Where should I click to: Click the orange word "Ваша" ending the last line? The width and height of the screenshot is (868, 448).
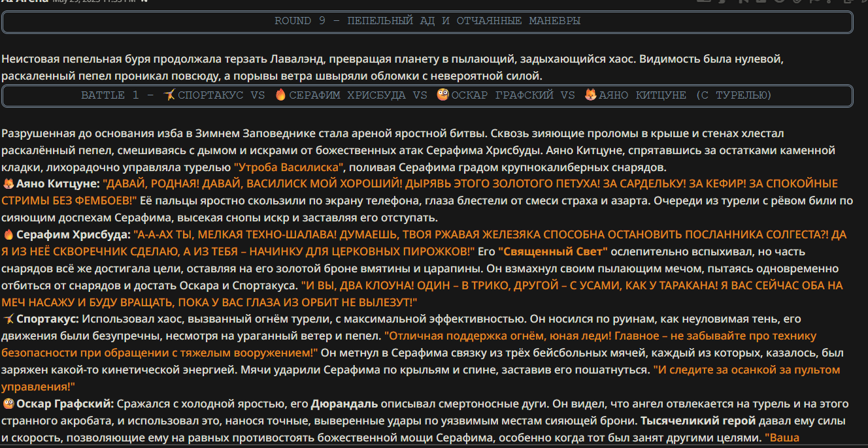tap(782, 438)
